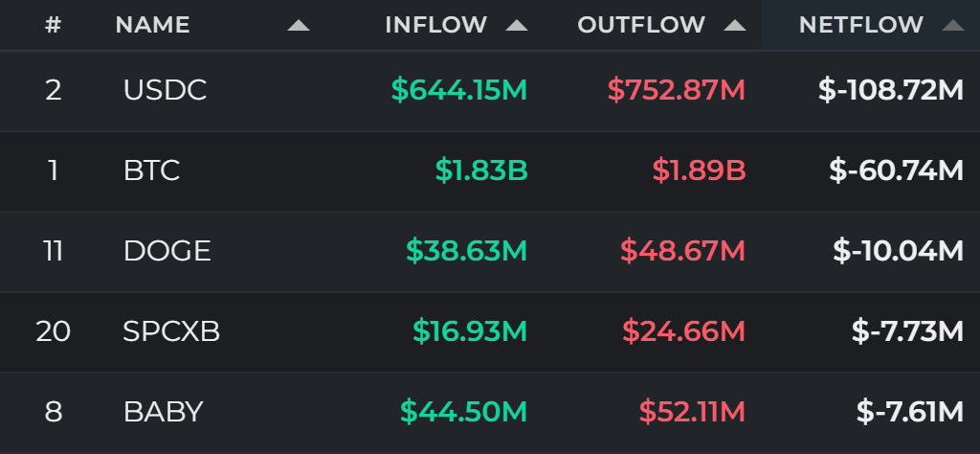Select USDC inflow value $644.15M
Viewport: 980px width, 454px height.
459,91
